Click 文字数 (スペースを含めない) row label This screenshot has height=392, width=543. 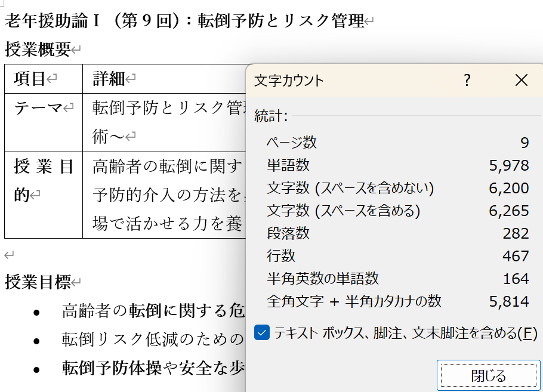pos(350,188)
